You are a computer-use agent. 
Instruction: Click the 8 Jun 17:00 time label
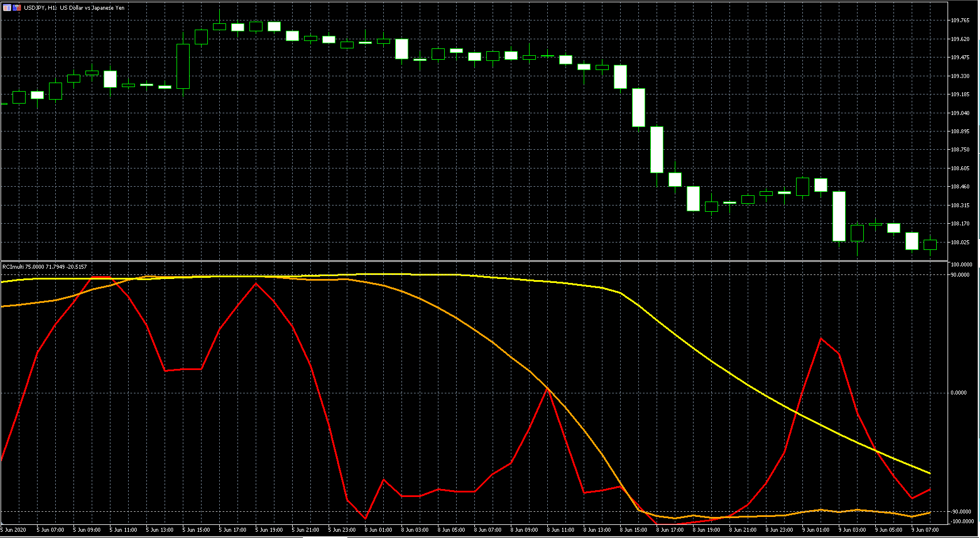[x=670, y=530]
